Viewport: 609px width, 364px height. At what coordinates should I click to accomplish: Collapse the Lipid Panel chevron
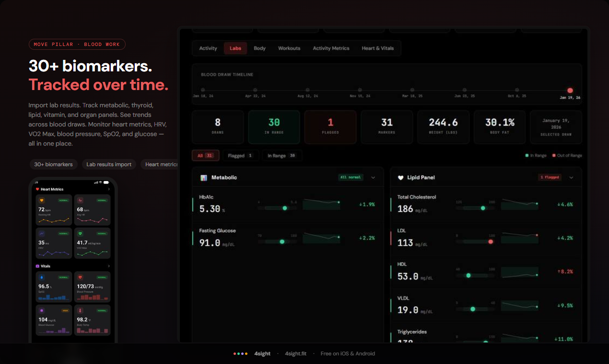pyautogui.click(x=571, y=178)
